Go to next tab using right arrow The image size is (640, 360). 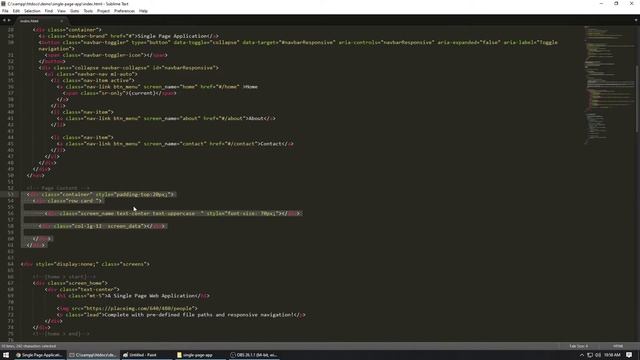(9, 20)
